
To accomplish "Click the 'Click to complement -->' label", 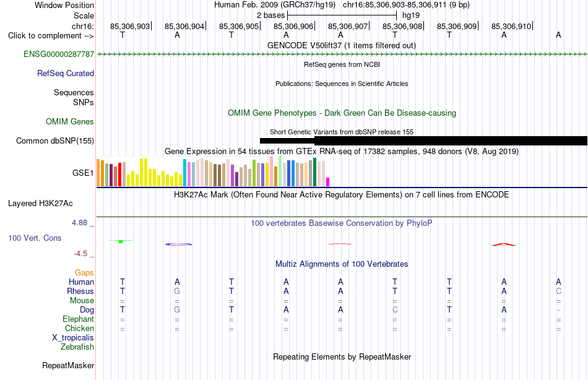I will pyautogui.click(x=51, y=36).
